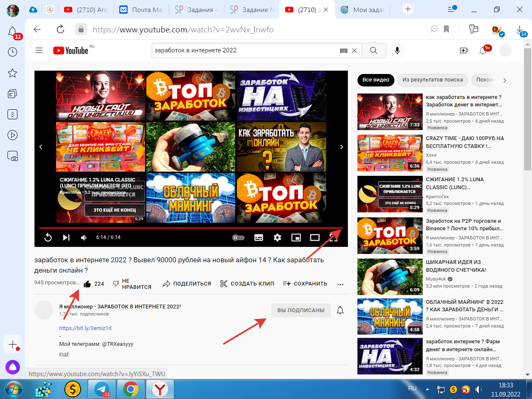Open screenshot tool in sidebar

(12, 156)
